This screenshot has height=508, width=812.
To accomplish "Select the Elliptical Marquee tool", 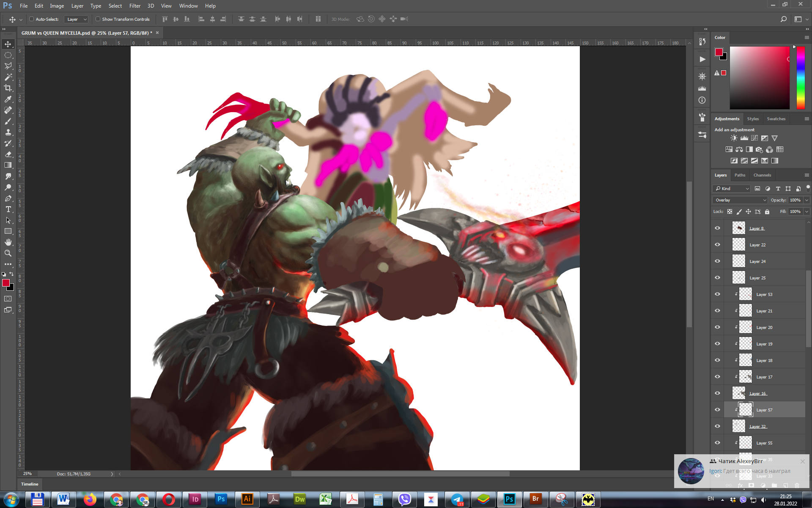I will (8, 55).
